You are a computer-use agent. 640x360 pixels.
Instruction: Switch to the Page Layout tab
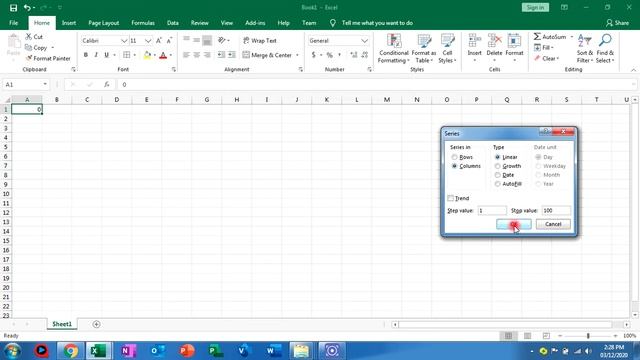[x=104, y=23]
